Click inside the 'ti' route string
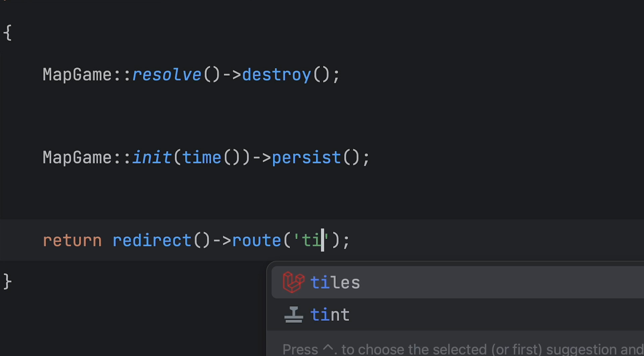The height and width of the screenshot is (356, 644). [312, 240]
